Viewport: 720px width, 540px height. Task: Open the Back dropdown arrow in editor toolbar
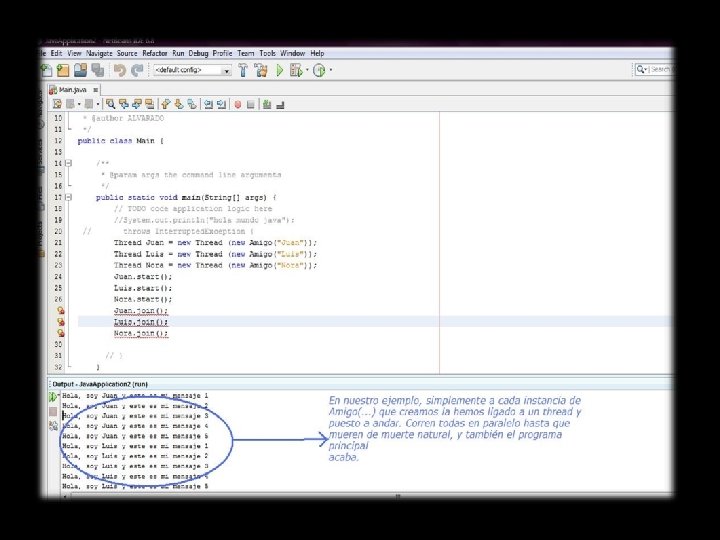pyautogui.click(x=79, y=105)
